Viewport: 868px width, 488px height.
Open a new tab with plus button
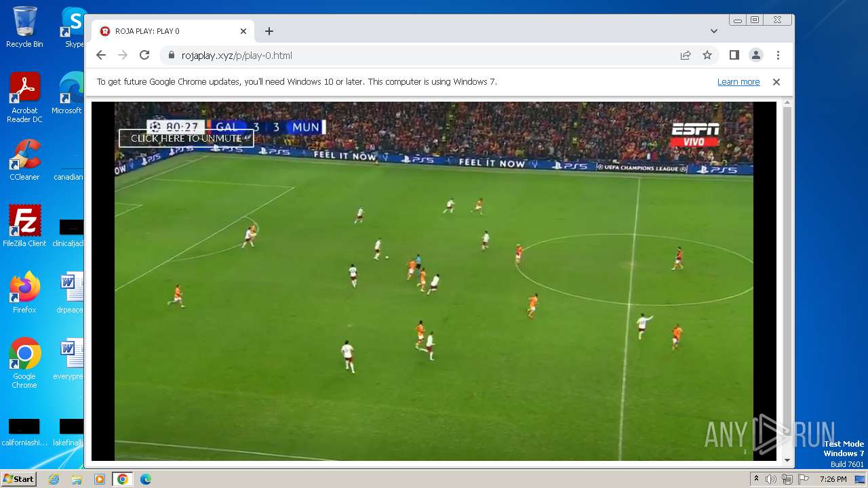click(269, 31)
